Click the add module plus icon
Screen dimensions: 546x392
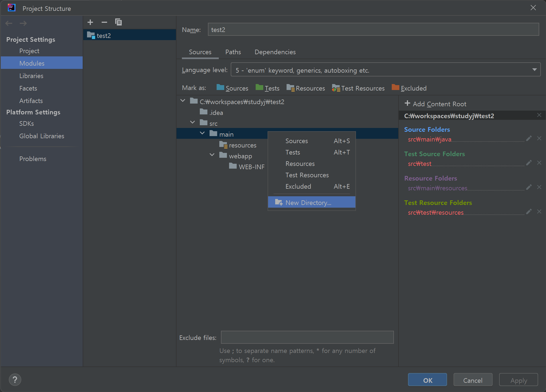coord(90,22)
